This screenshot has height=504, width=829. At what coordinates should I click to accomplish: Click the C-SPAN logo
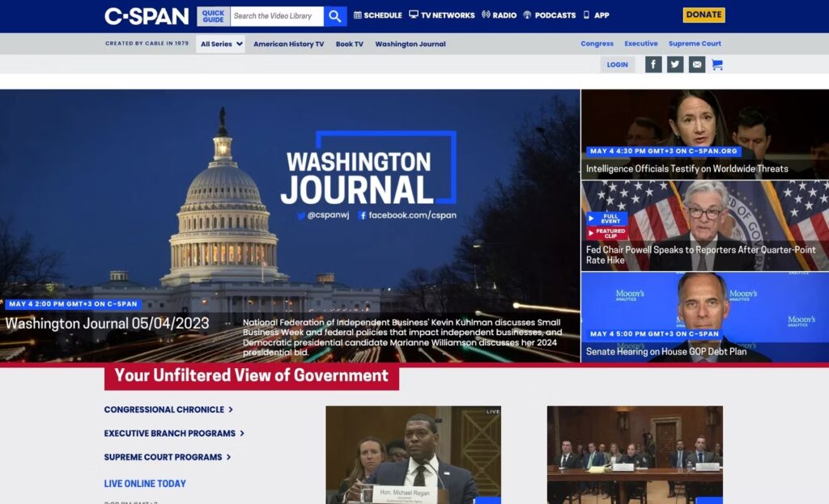[147, 16]
